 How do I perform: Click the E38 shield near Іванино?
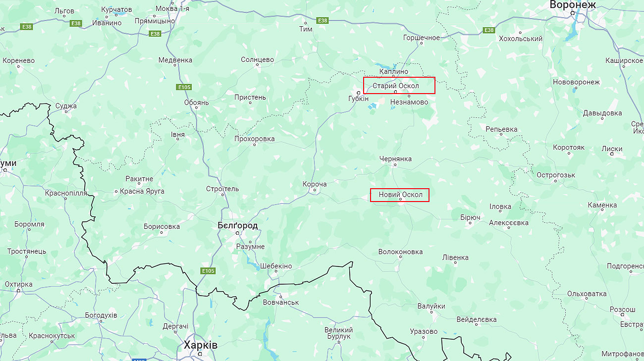pyautogui.click(x=76, y=23)
